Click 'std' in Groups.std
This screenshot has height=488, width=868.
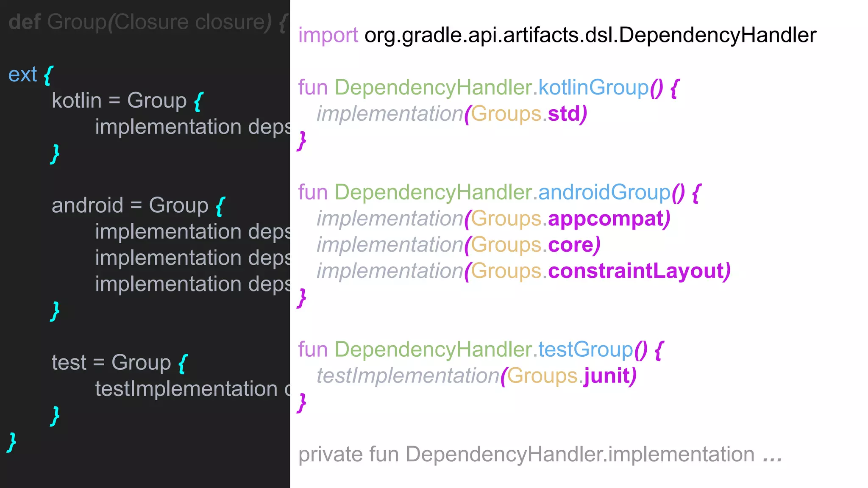[x=564, y=114]
